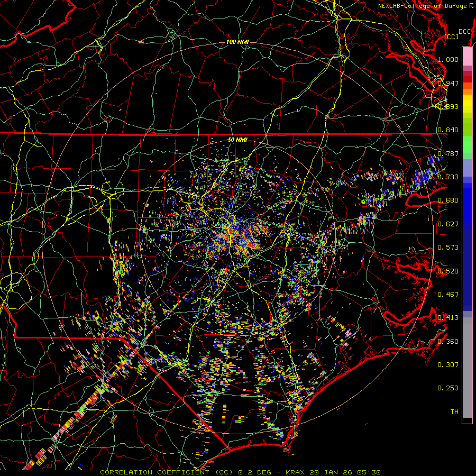Click the 0.307 legend value
Image resolution: width=476 pixels, height=476 pixels.
[448, 365]
